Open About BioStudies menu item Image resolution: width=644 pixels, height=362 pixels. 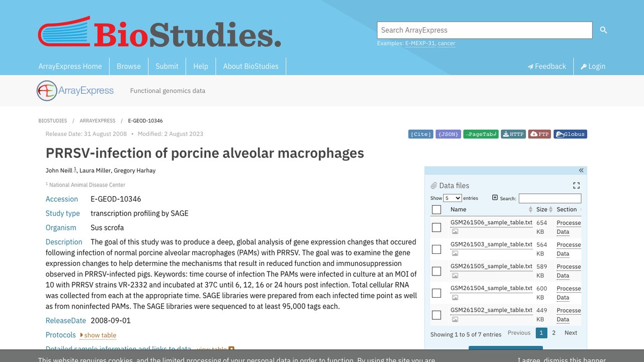251,66
